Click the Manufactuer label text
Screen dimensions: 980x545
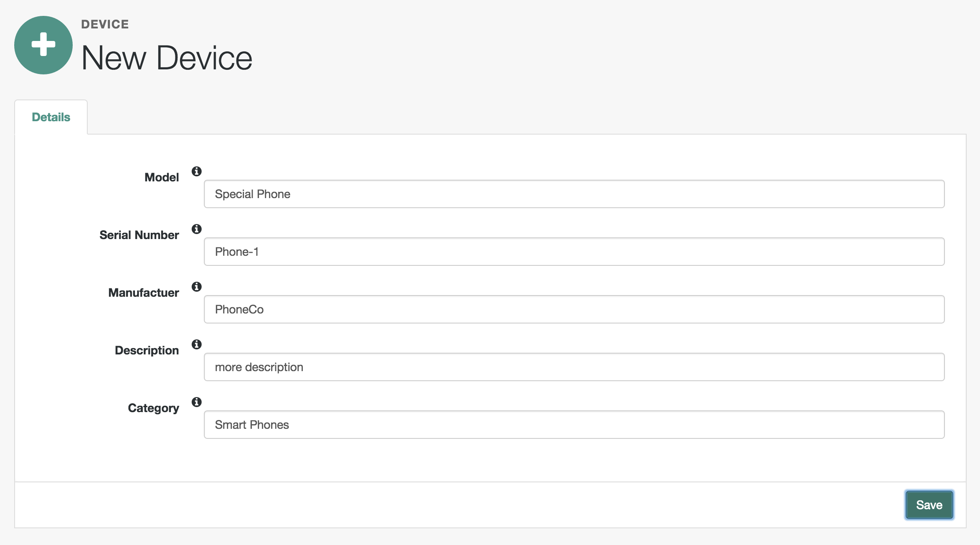coord(144,293)
